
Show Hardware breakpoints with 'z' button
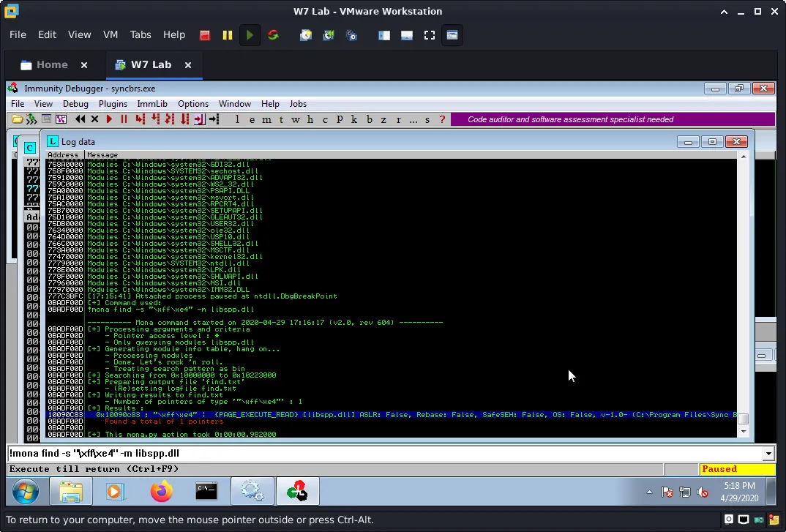[383, 119]
